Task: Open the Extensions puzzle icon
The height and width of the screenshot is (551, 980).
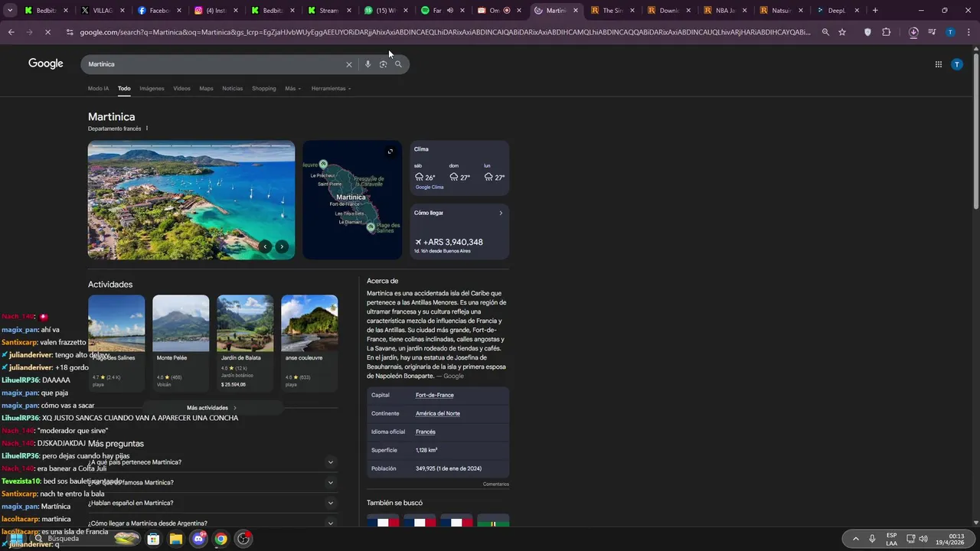Action: (887, 32)
